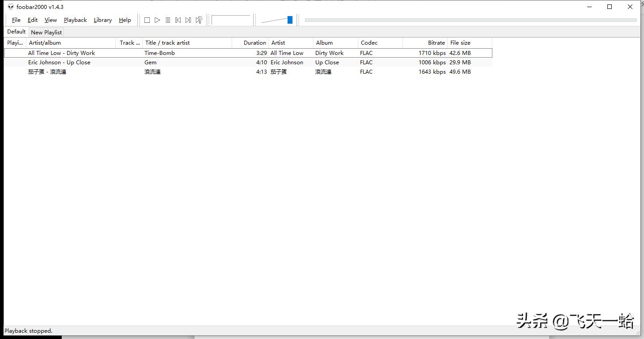644x339 pixels.
Task: Click Eric Johnson in the Artist column
Action: (287, 63)
